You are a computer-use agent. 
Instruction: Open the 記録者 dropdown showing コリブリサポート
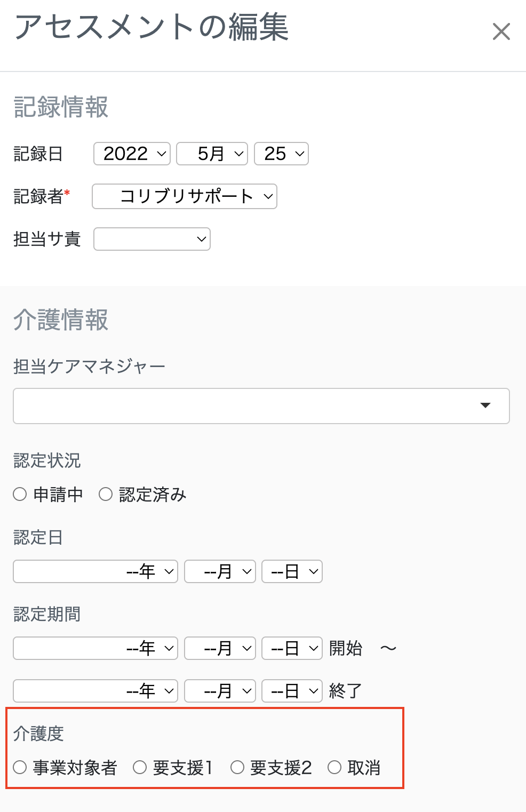click(184, 196)
